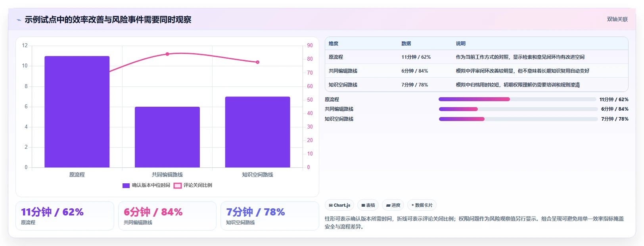Toggle the 评论关闭比例 legend entry
Screen dimensions: 644x246
coord(193,185)
